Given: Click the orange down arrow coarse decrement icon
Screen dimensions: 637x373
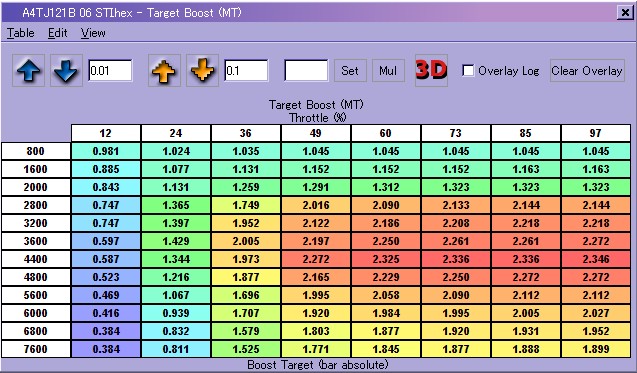Looking at the screenshot, I should [x=202, y=71].
